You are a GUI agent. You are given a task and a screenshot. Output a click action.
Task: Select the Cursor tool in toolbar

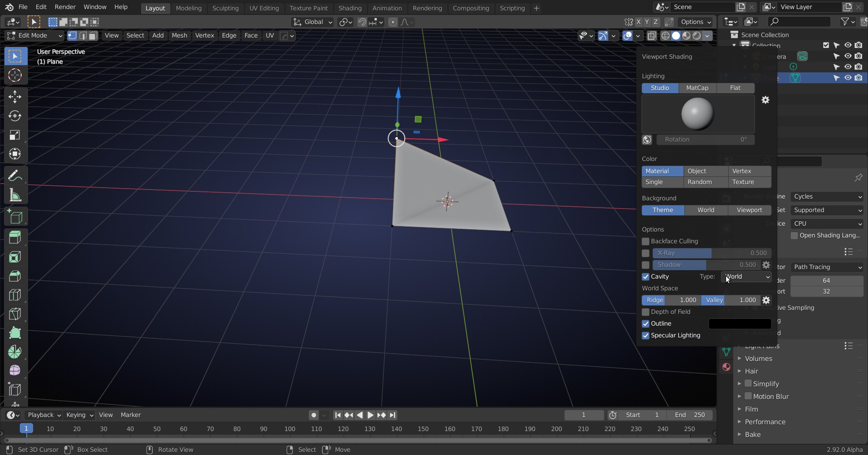[15, 75]
